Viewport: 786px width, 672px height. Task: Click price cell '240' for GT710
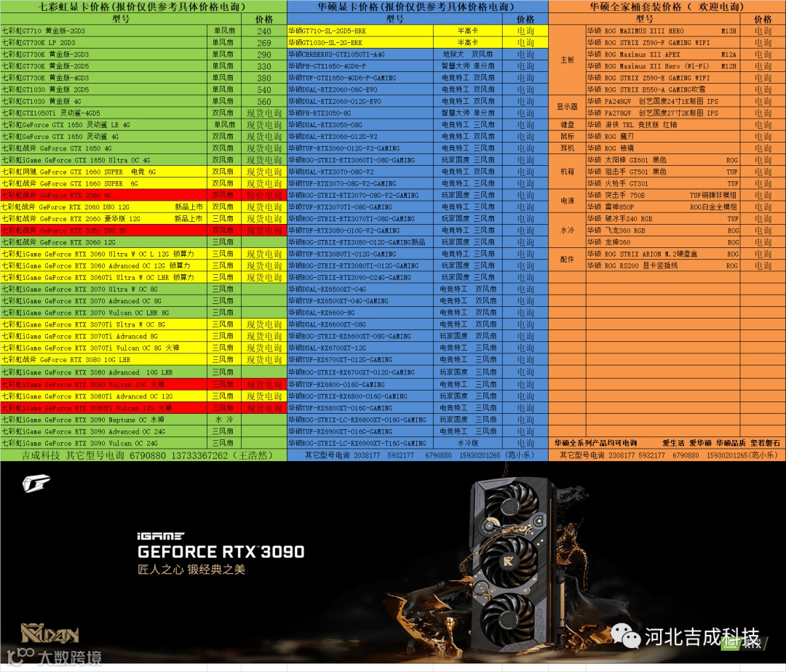click(264, 31)
